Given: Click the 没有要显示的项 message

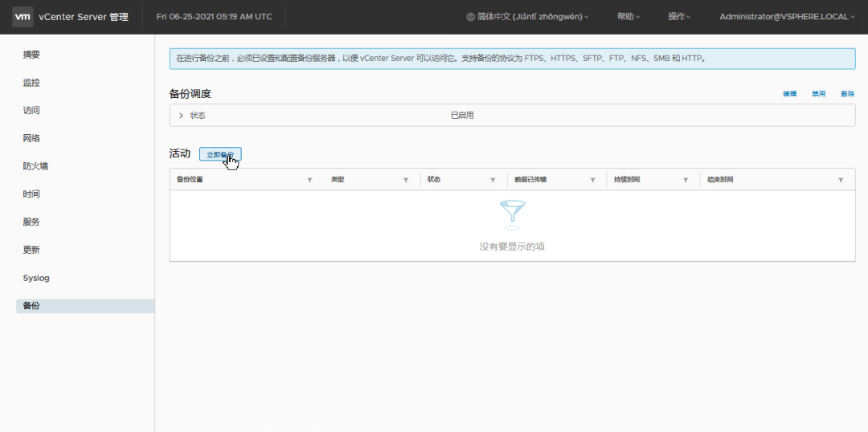Looking at the screenshot, I should (512, 247).
